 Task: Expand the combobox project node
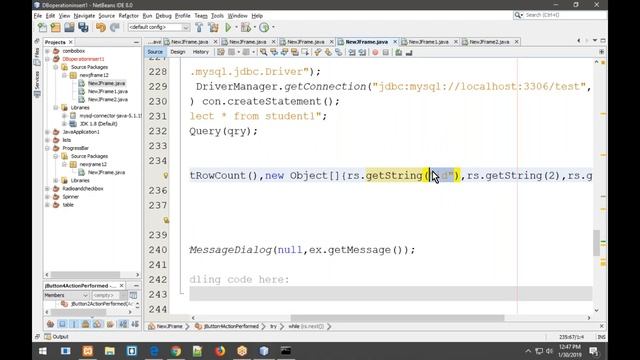(47, 51)
